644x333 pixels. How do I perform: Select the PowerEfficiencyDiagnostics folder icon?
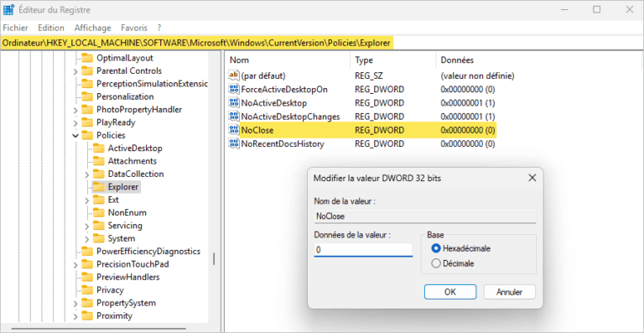86,252
